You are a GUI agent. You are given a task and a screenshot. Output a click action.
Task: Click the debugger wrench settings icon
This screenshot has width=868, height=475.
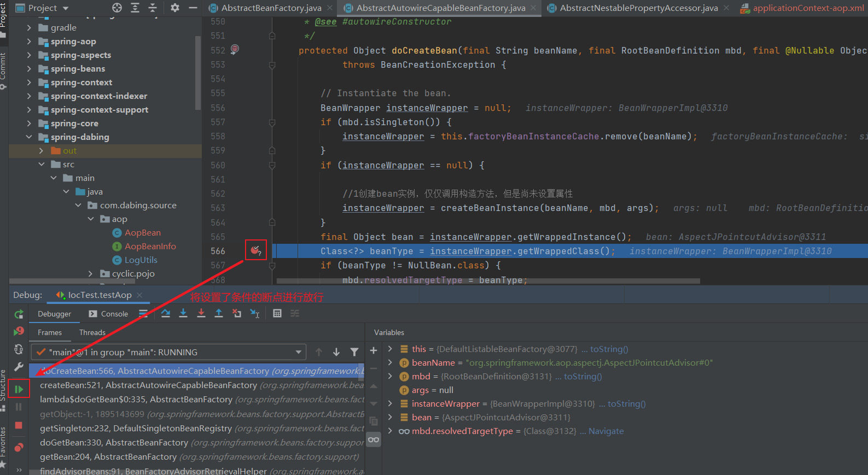coord(19,367)
